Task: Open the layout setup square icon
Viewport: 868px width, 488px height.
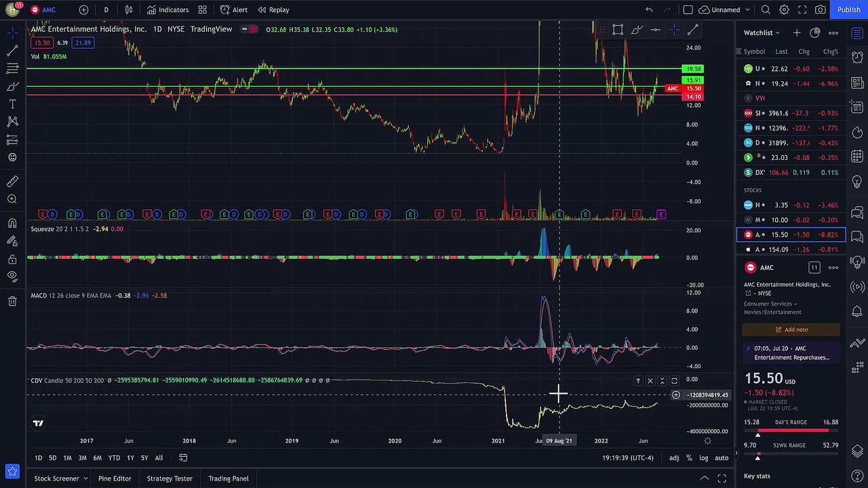Action: [x=688, y=10]
